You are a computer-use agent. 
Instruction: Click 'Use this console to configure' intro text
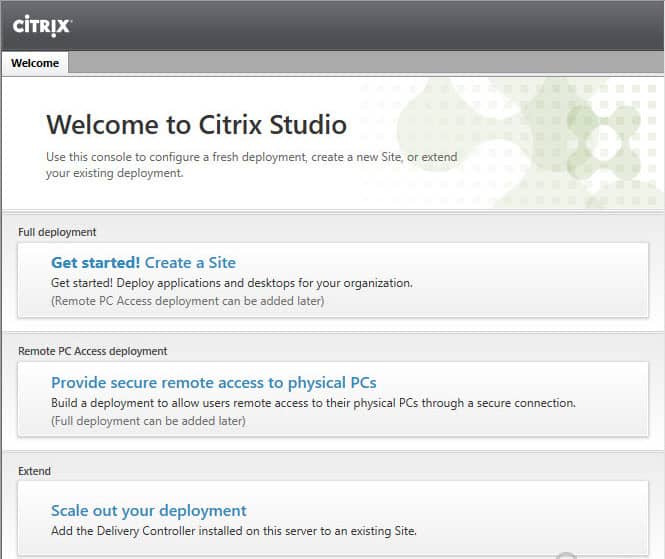[251, 165]
